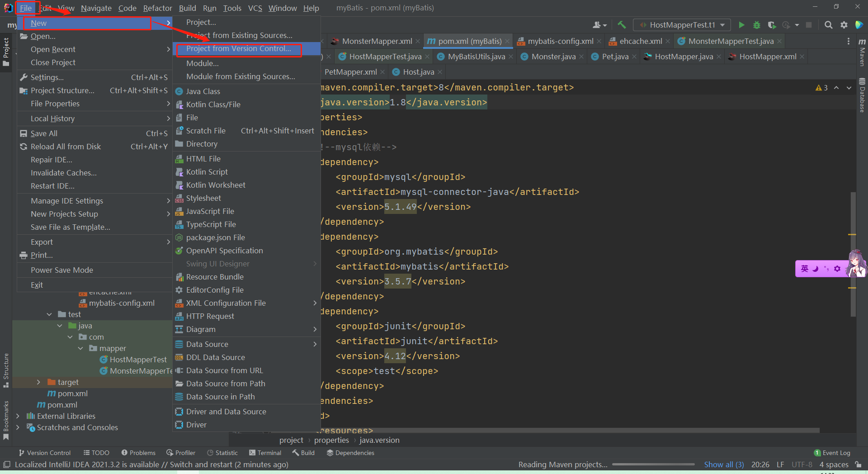The height and width of the screenshot is (474, 868).
Task: Expand Scratches and Consoles node
Action: (18, 427)
